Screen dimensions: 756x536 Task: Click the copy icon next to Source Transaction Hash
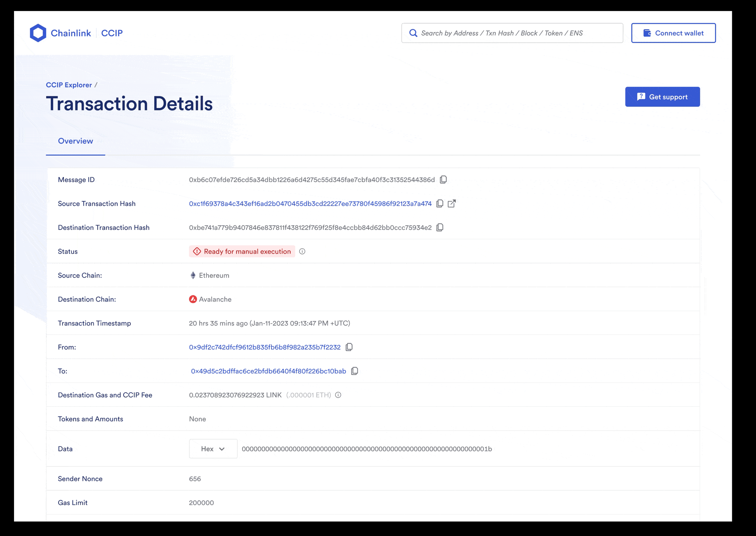tap(440, 204)
